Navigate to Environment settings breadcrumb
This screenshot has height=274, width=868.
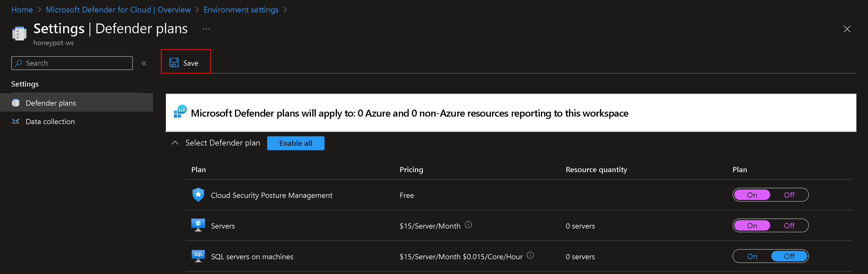(241, 10)
